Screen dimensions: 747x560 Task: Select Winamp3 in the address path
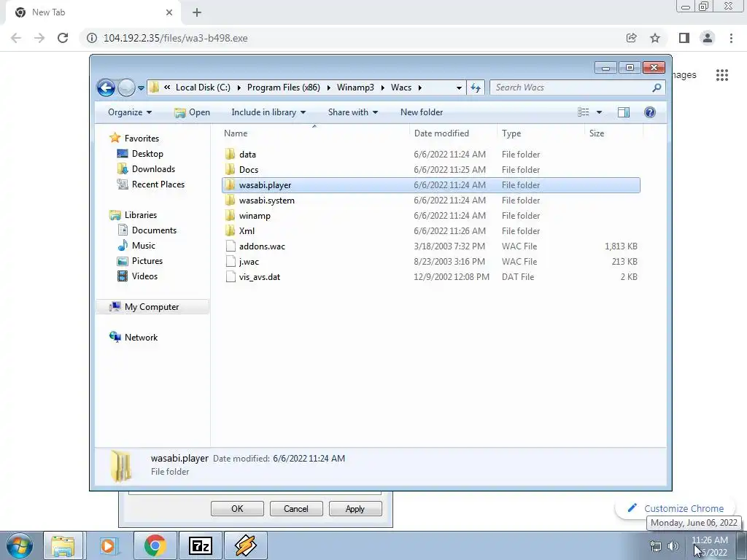[x=355, y=87]
